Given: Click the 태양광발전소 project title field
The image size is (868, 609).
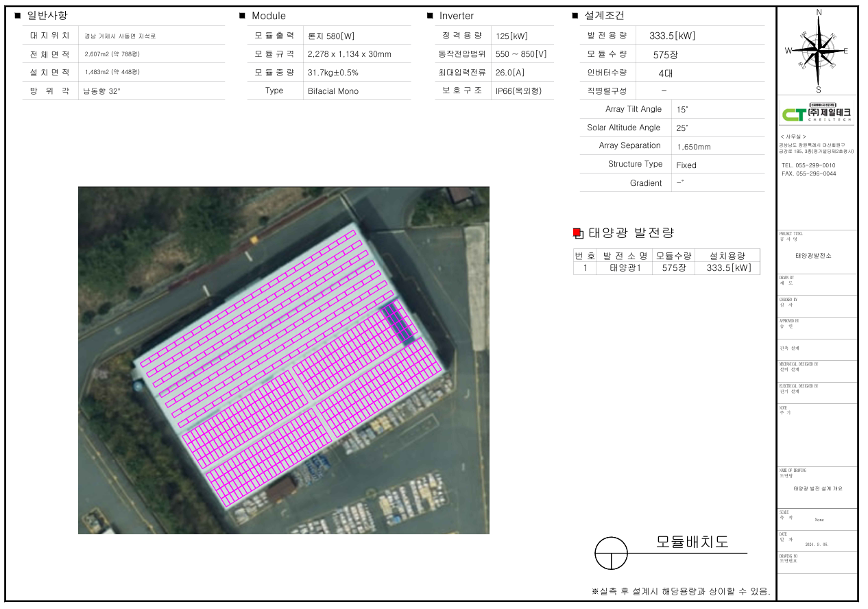Looking at the screenshot, I should click(813, 255).
